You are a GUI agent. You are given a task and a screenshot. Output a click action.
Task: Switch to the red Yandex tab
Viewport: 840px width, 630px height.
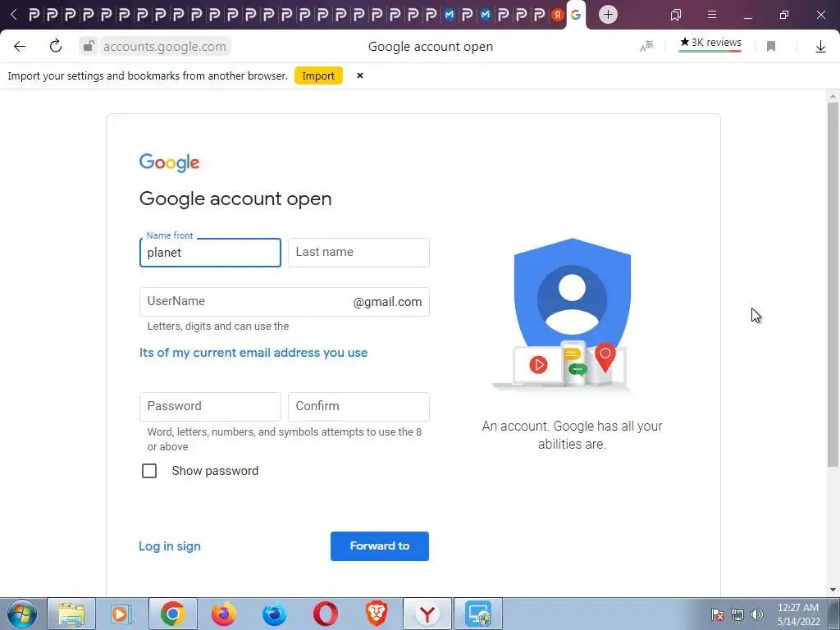pyautogui.click(x=558, y=15)
